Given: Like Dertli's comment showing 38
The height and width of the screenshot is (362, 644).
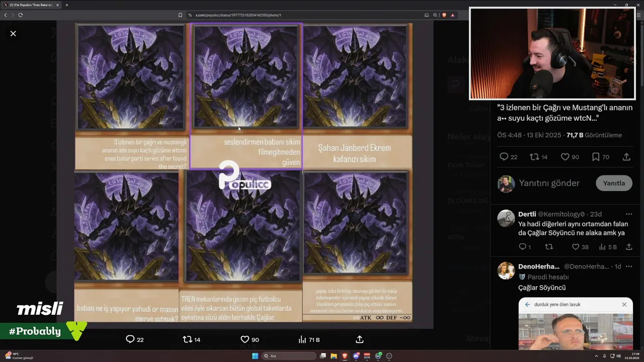Looking at the screenshot, I should pyautogui.click(x=576, y=247).
